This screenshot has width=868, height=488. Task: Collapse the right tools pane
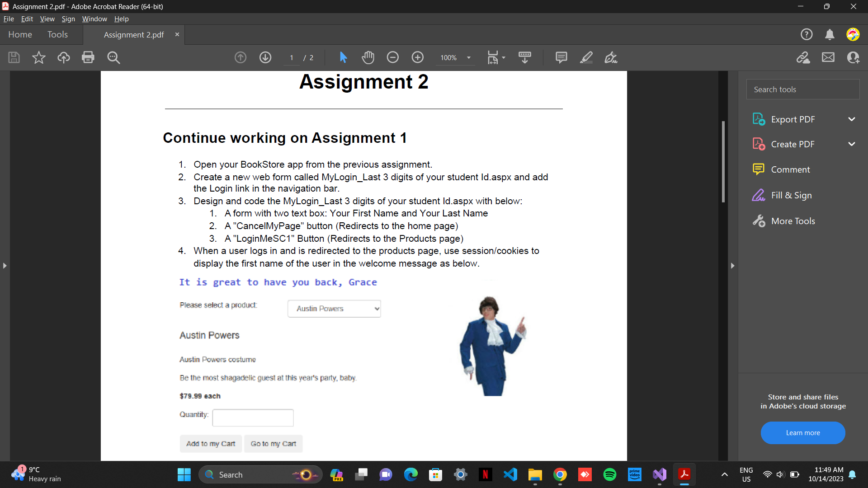(733, 266)
